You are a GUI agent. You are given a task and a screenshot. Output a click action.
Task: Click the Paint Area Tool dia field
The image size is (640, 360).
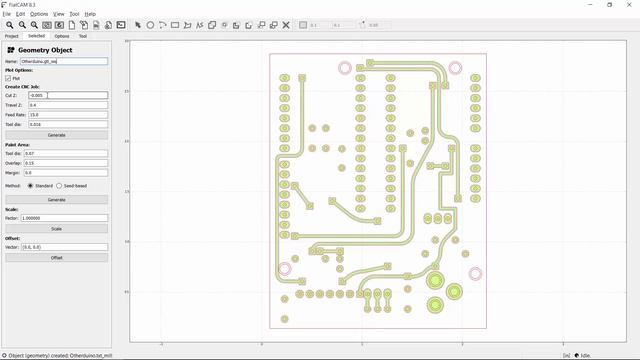(66, 153)
